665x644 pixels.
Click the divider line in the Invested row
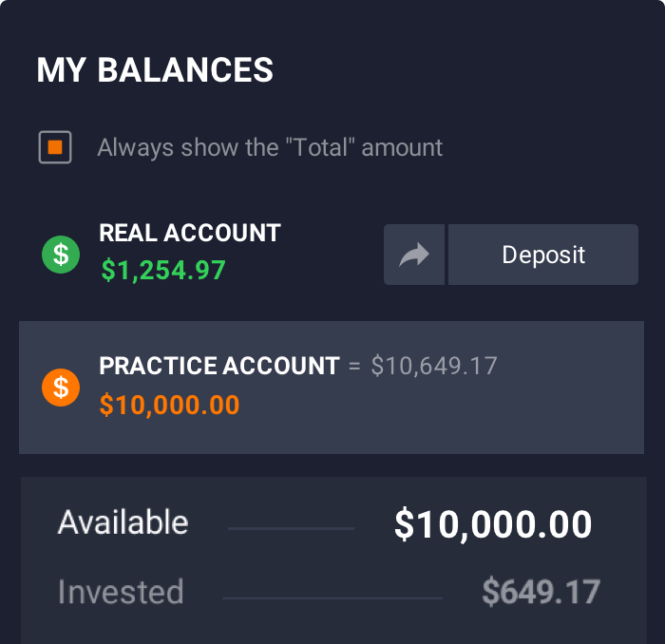click(x=332, y=598)
